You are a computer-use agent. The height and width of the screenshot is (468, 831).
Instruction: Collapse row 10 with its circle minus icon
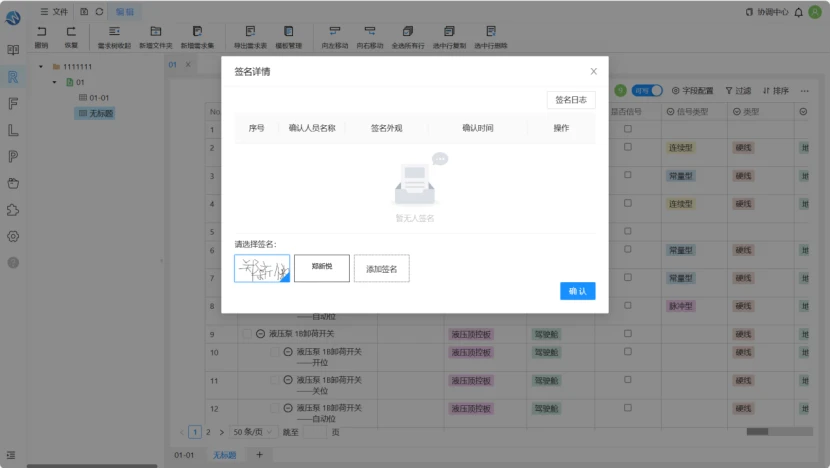[x=288, y=352]
